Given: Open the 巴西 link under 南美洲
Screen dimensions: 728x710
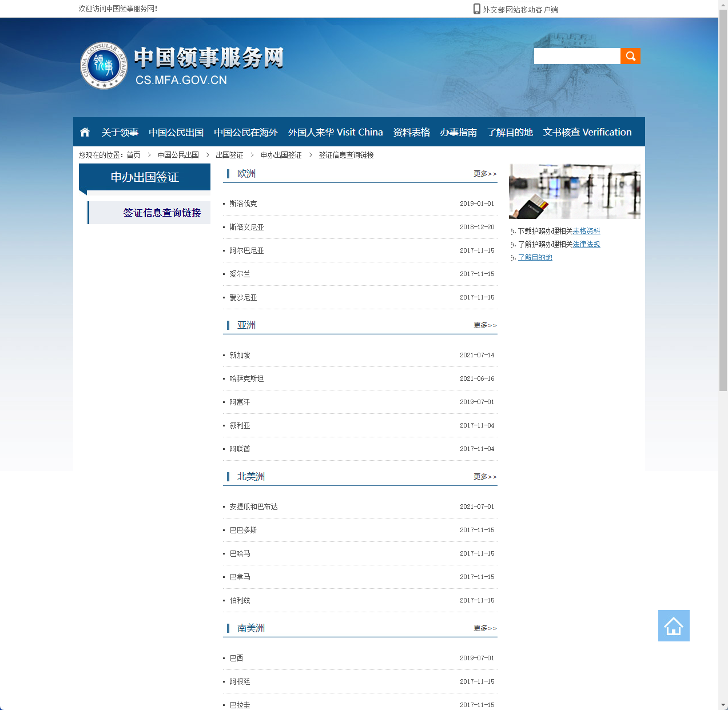Looking at the screenshot, I should tap(235, 658).
